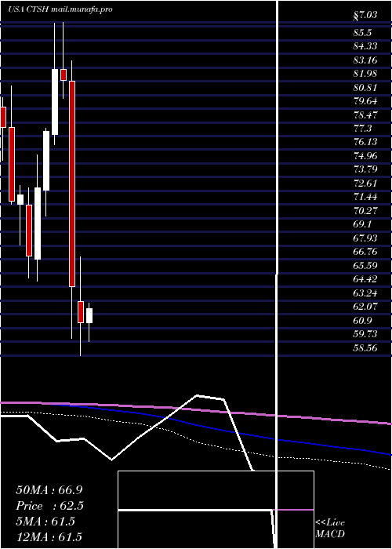The image size is (392, 549).
Task: Select the 58.56 price axis label
Action: point(365,347)
